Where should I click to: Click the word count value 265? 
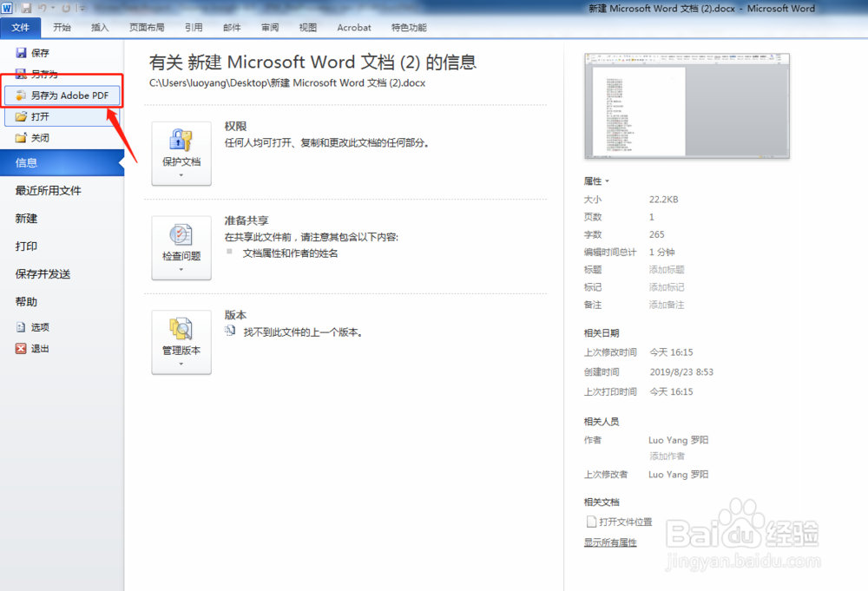pos(656,234)
